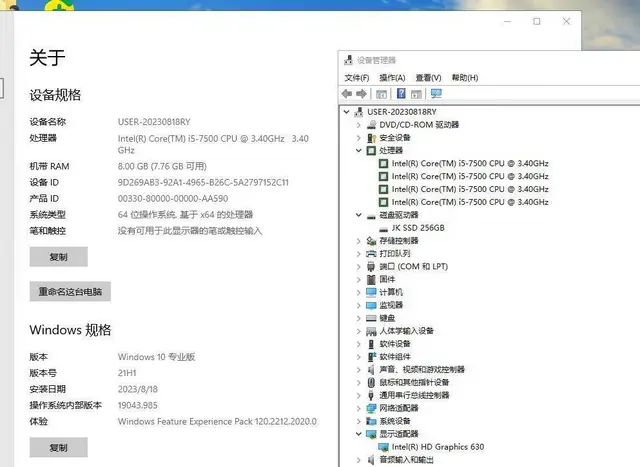The width and height of the screenshot is (640, 467).
Task: Expand the 网络适配器 node
Action: [x=358, y=409]
